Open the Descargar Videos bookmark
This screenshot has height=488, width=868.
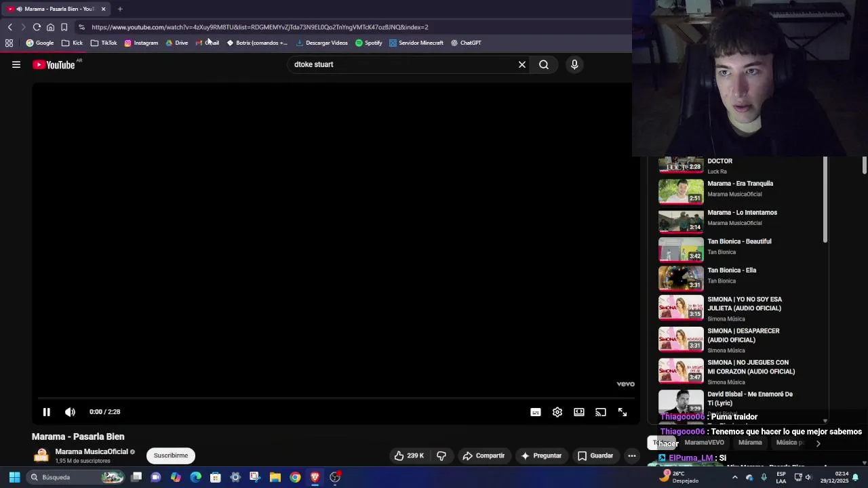(x=322, y=43)
